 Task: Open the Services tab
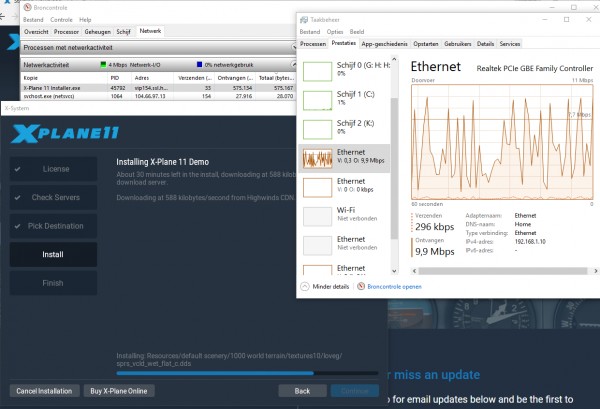tap(510, 44)
